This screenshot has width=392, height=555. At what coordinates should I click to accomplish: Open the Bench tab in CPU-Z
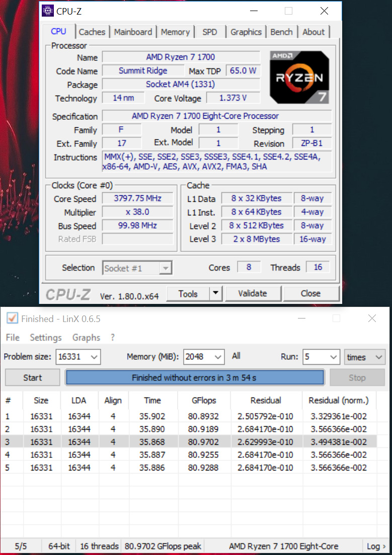281,32
